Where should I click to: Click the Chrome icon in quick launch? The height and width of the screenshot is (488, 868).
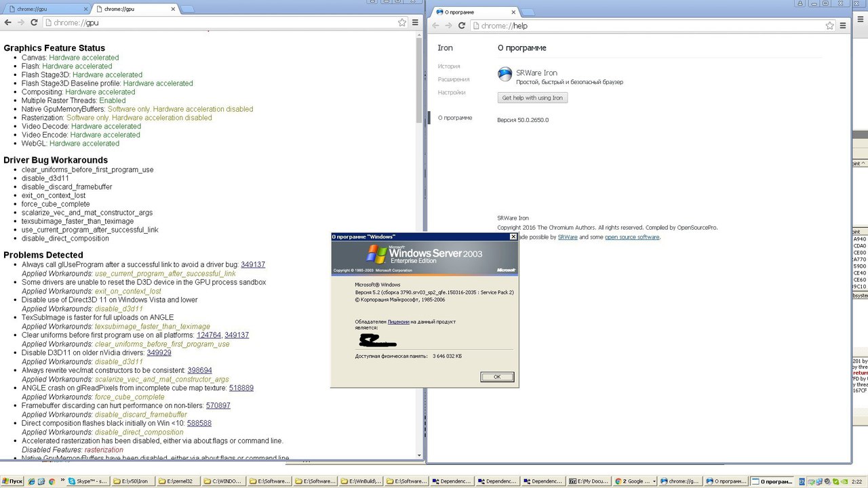pyautogui.click(x=52, y=481)
